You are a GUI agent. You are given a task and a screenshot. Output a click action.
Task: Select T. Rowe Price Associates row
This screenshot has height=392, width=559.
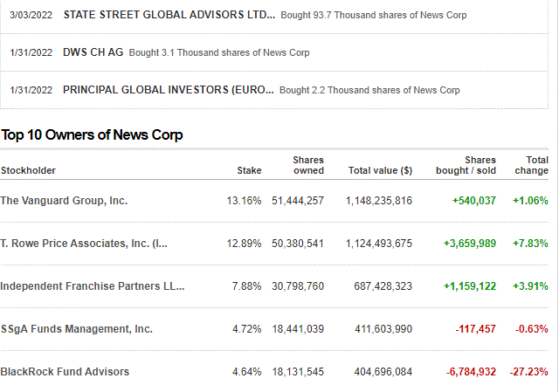pos(84,244)
